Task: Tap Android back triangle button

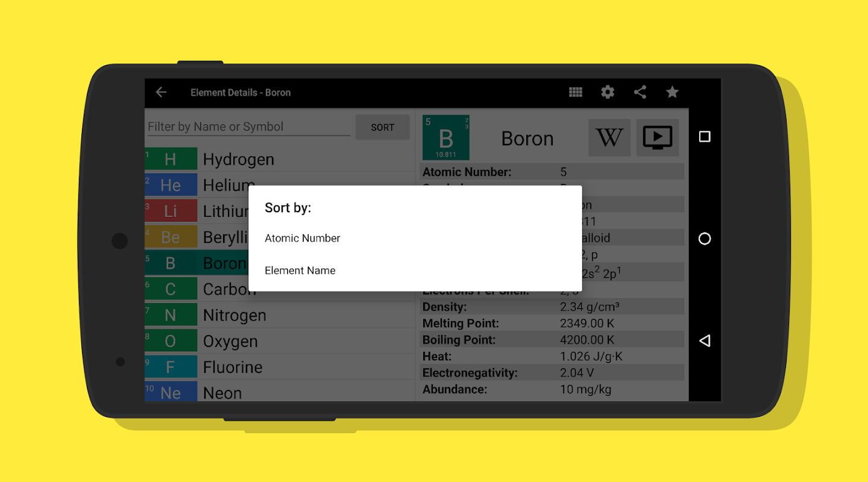Action: click(705, 340)
